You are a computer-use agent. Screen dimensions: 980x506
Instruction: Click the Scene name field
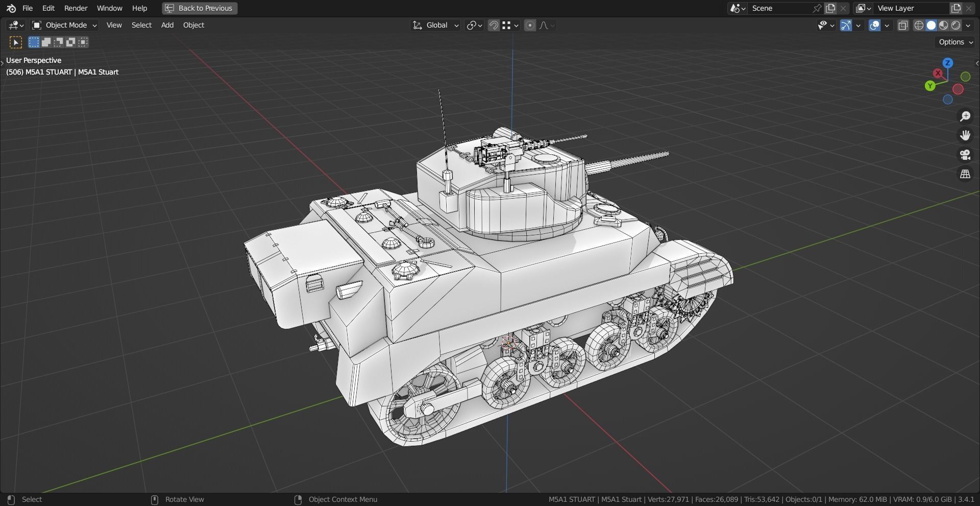(x=780, y=8)
